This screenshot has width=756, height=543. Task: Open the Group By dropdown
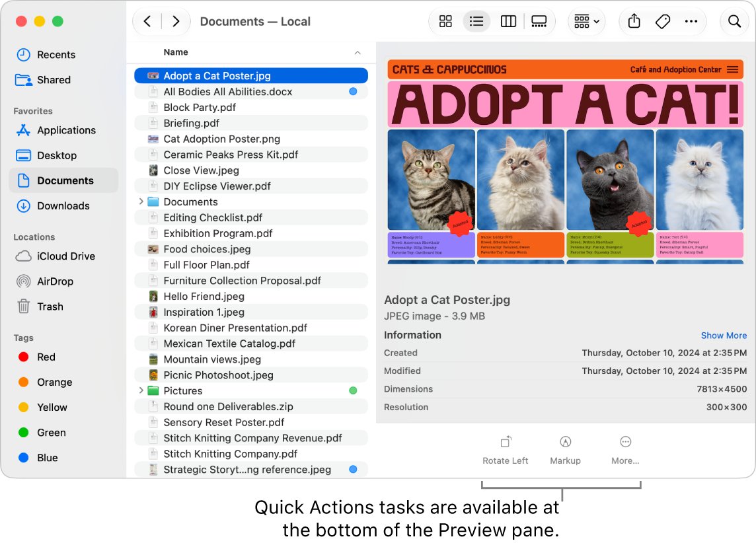[x=586, y=21]
